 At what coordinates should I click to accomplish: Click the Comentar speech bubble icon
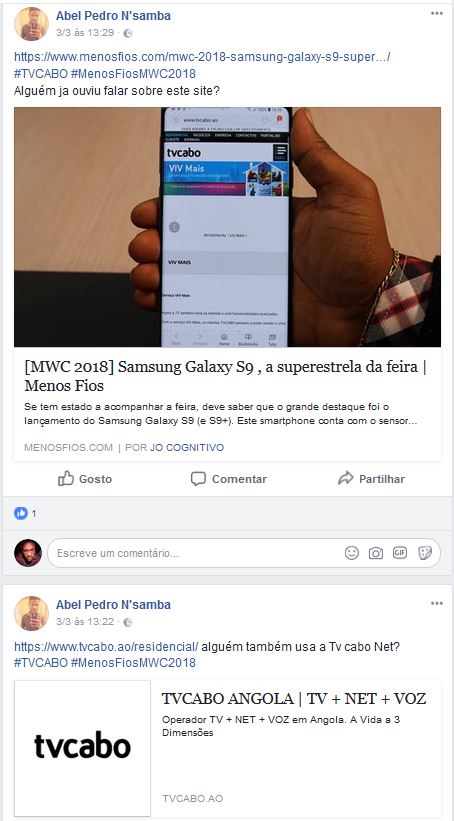click(x=198, y=479)
